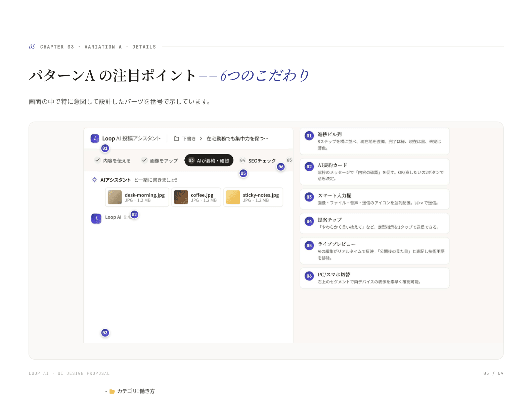Open the sticky-notes.jpg thumbnail image

233,197
